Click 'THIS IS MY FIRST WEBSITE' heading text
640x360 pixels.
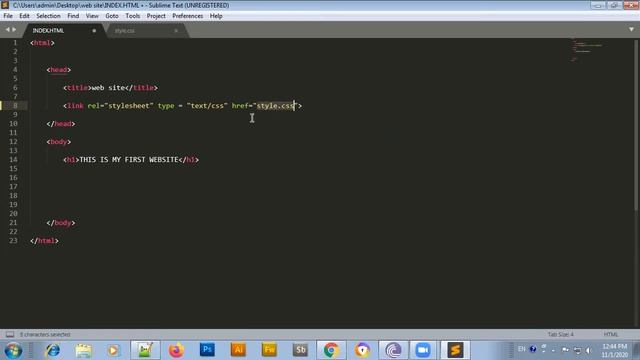pyautogui.click(x=129, y=160)
